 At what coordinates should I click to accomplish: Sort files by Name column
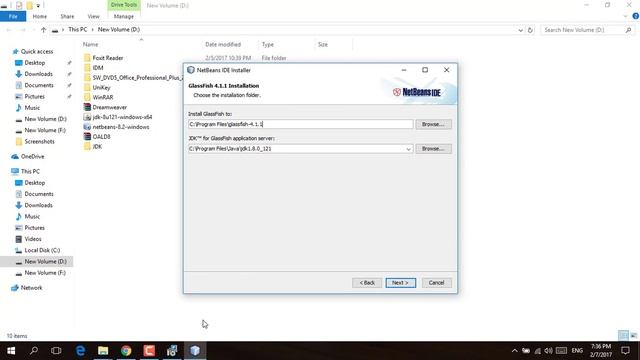pyautogui.click(x=91, y=44)
